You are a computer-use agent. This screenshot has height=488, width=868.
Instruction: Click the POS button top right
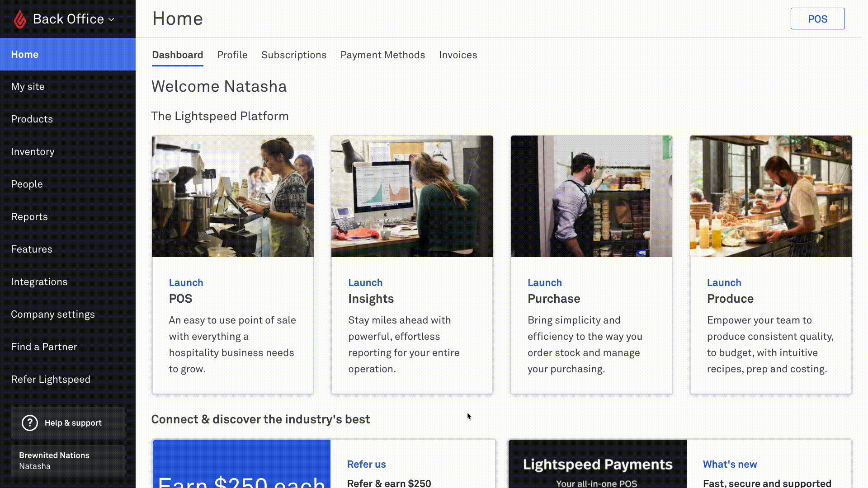click(817, 19)
